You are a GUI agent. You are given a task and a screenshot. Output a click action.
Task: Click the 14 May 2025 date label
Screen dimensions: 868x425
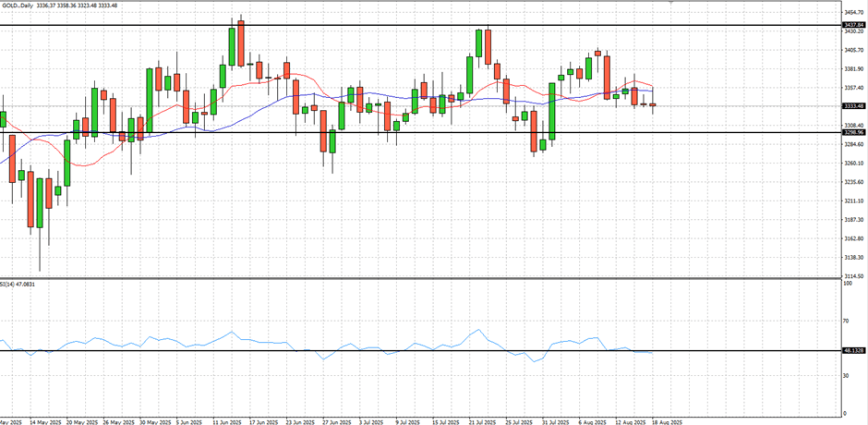[x=43, y=420]
